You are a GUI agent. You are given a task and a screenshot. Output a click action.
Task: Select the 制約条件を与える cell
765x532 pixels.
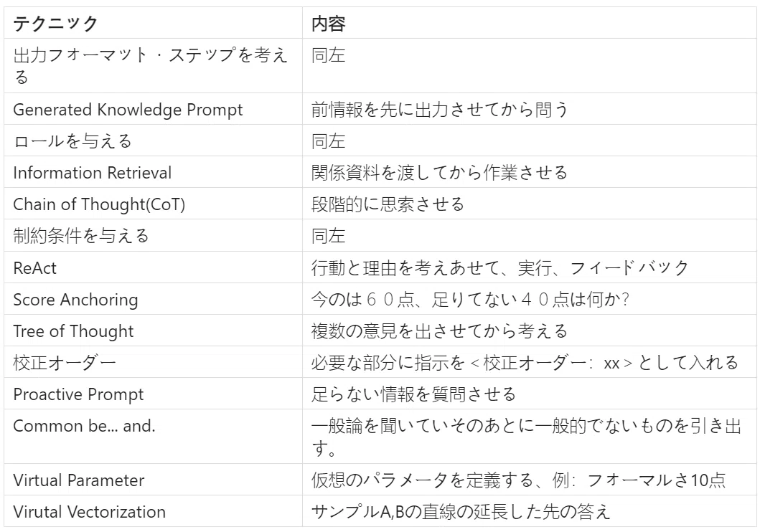pyautogui.click(x=153, y=235)
